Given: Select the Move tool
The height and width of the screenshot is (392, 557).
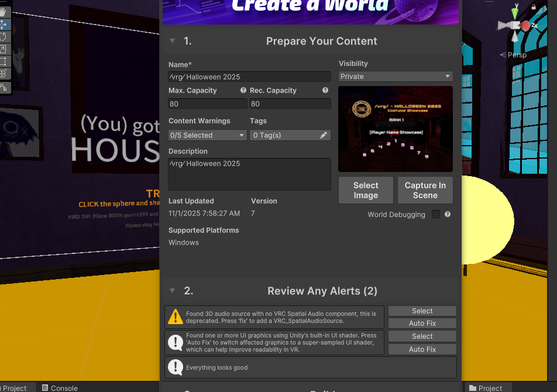Looking at the screenshot, I should 4,25.
